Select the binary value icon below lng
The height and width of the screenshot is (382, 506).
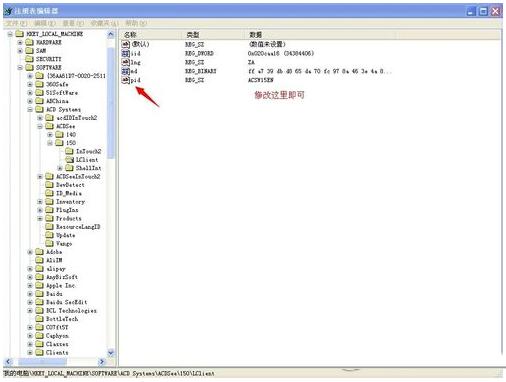[125, 71]
